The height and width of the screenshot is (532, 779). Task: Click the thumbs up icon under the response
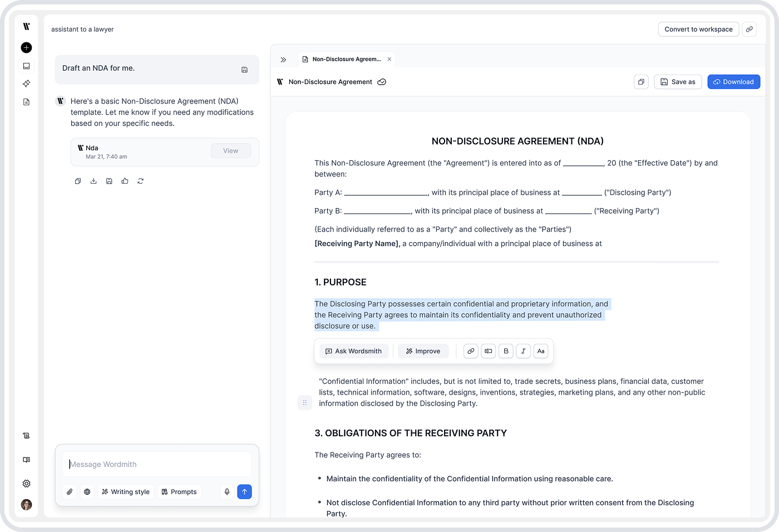pos(125,181)
